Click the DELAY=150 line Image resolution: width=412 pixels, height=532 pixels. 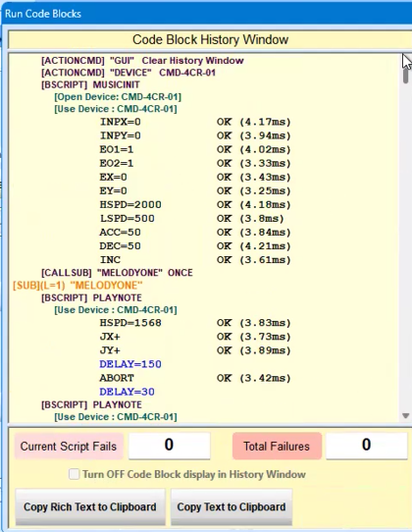[x=130, y=364]
